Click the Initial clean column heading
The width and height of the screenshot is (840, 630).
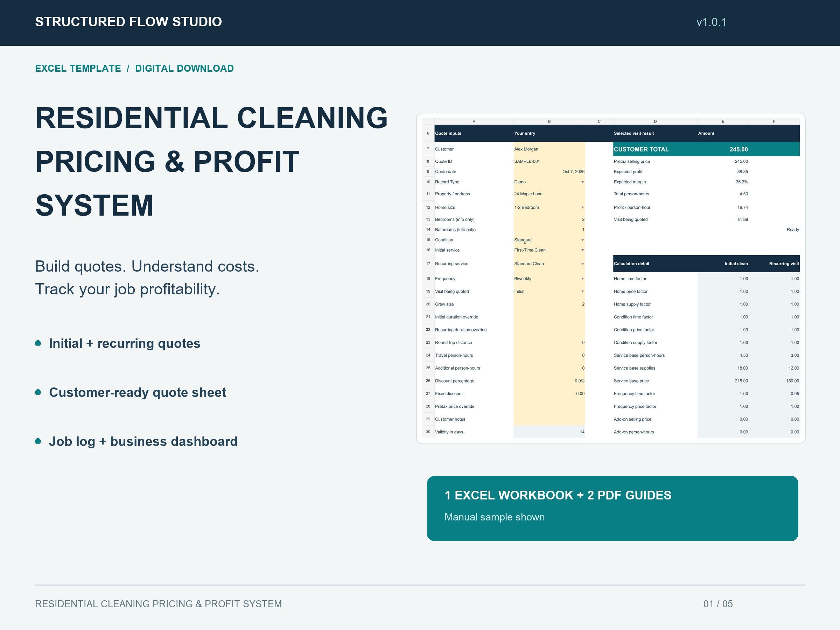pos(736,264)
